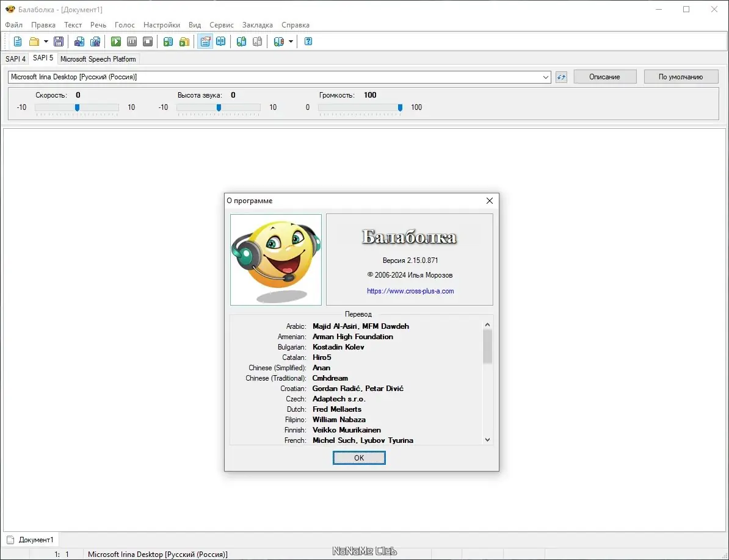Viewport: 729px width, 560px height.
Task: Open the Справка menu
Action: pyautogui.click(x=296, y=25)
